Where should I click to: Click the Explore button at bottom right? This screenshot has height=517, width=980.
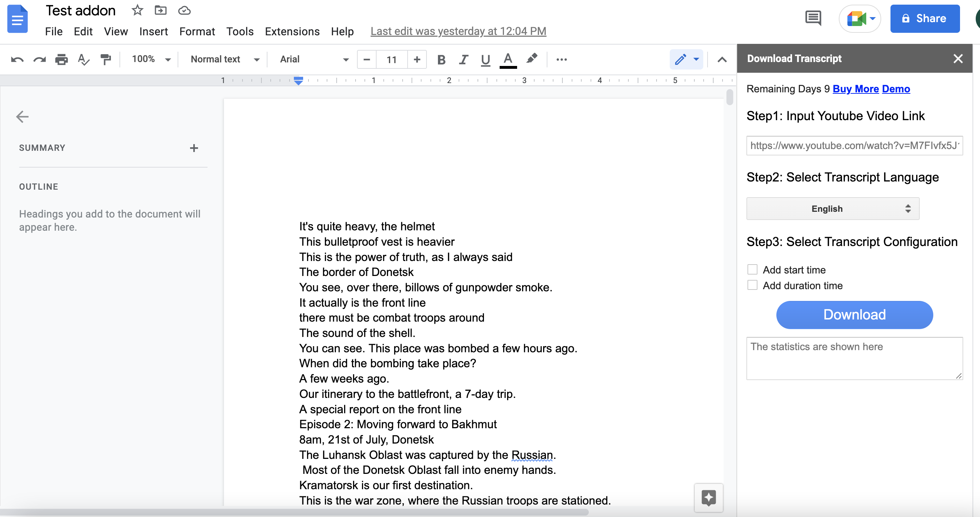[708, 498]
